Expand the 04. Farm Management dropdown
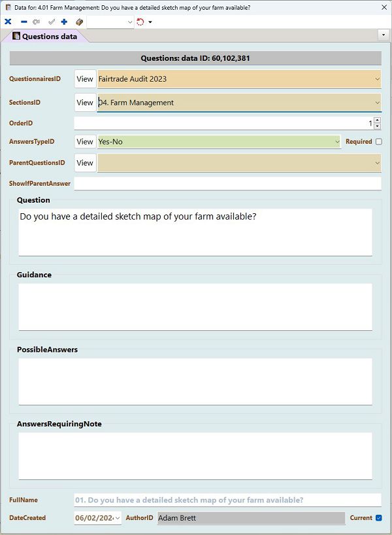 377,103
